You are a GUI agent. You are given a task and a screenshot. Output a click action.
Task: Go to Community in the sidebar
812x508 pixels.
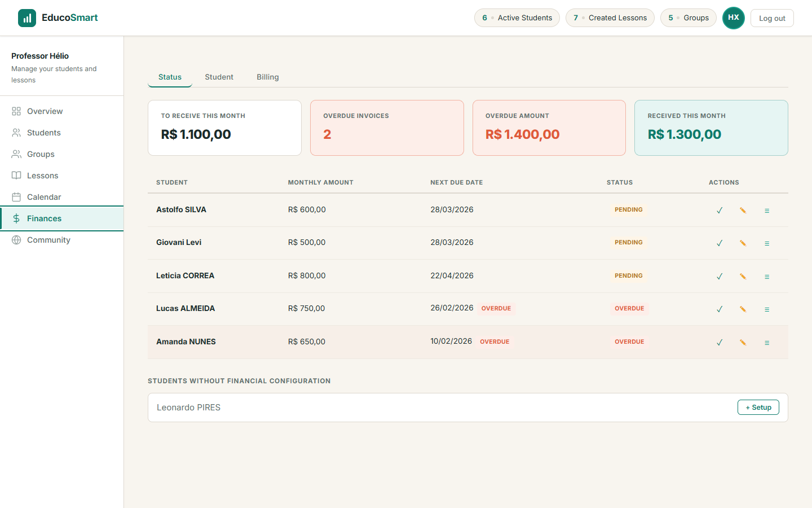click(48, 240)
